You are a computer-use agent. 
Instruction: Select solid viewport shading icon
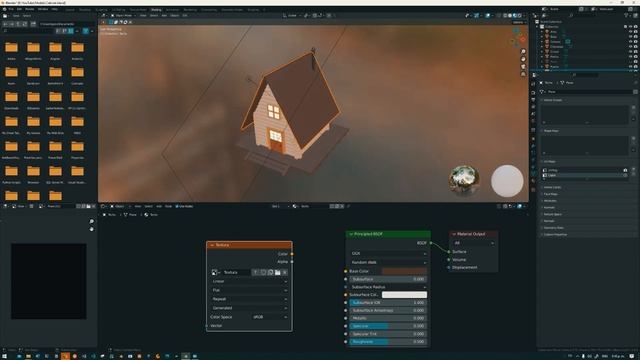pyautogui.click(x=510, y=16)
